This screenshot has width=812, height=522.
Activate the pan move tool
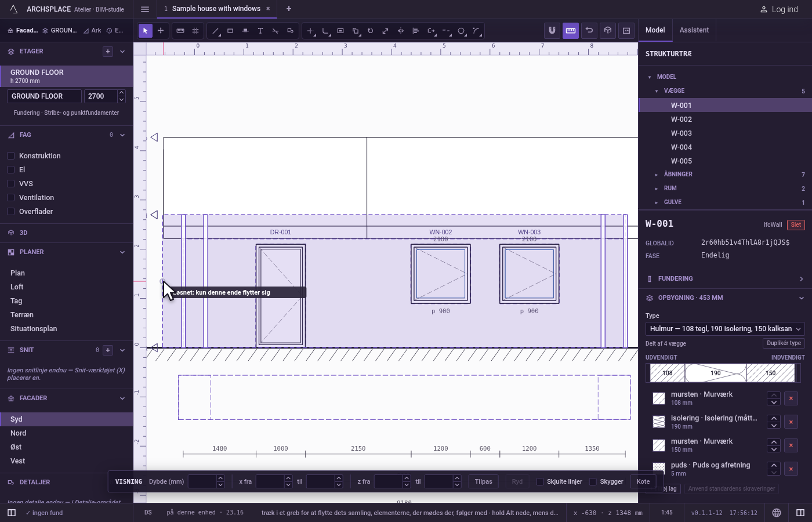(x=161, y=31)
